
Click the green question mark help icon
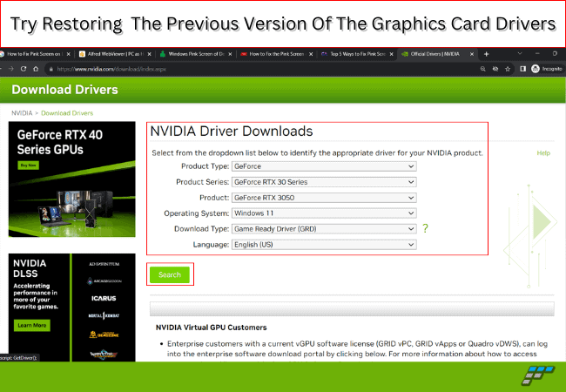click(x=425, y=228)
